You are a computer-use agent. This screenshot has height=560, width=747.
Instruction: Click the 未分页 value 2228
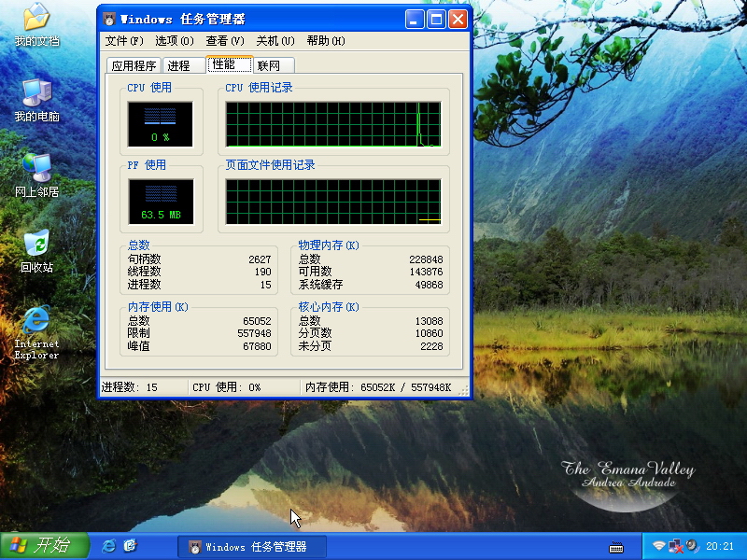431,346
